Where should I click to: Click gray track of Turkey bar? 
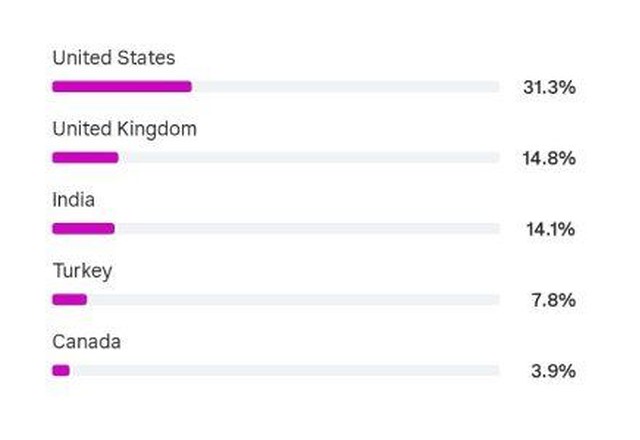(293, 300)
